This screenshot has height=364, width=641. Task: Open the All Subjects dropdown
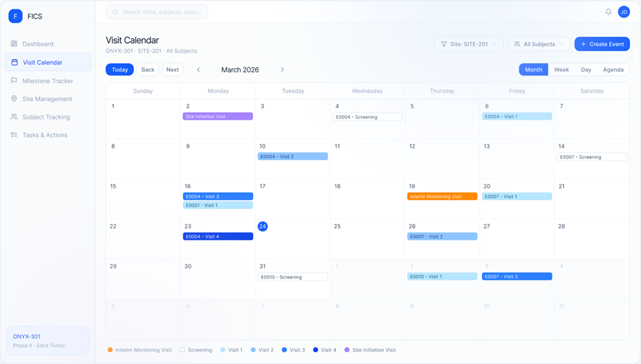point(538,44)
